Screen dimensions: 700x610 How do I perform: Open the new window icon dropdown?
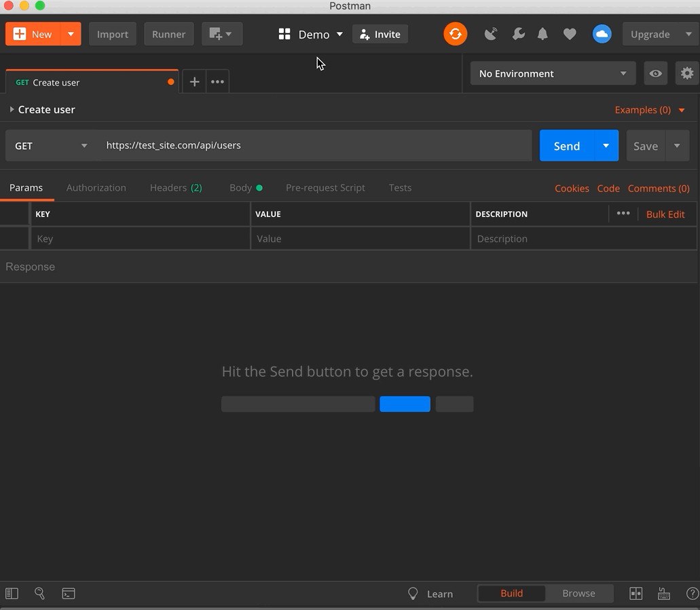tap(222, 34)
